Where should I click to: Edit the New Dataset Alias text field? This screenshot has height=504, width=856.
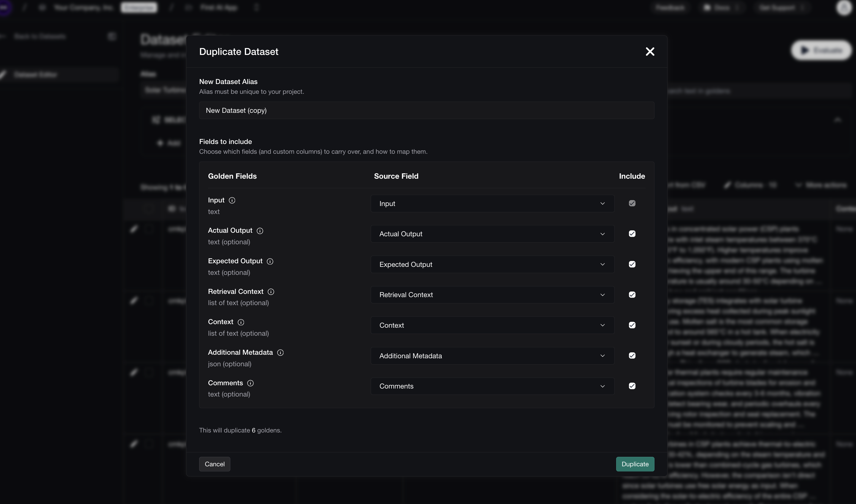click(426, 110)
